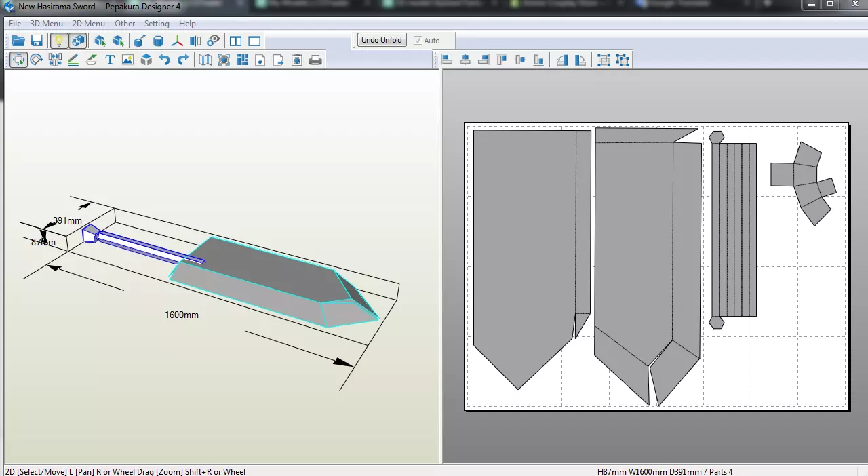
Task: Align selected parts to left
Action: click(447, 60)
